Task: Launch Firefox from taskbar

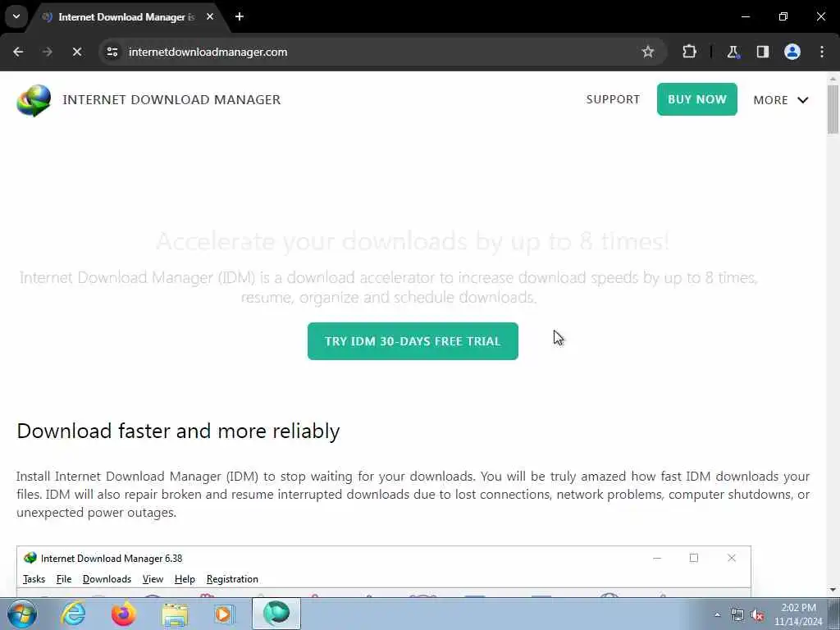Action: [123, 614]
